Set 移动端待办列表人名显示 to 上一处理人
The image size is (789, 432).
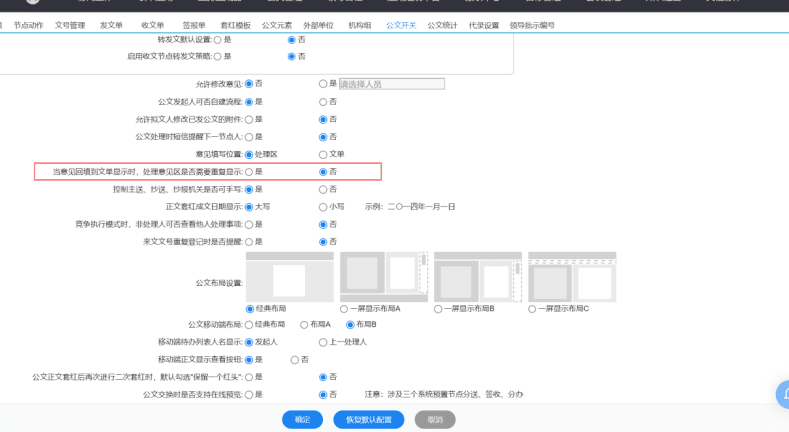[x=323, y=342]
